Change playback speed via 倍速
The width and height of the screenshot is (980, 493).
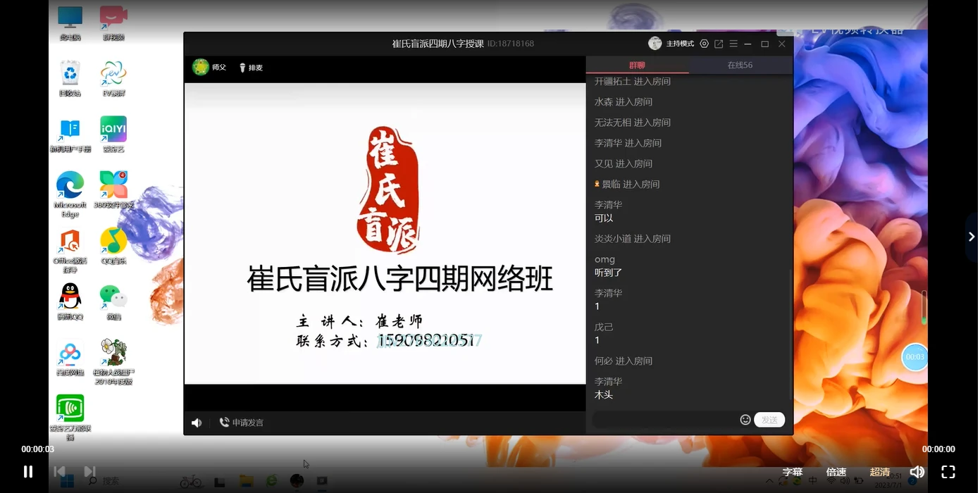click(x=836, y=472)
